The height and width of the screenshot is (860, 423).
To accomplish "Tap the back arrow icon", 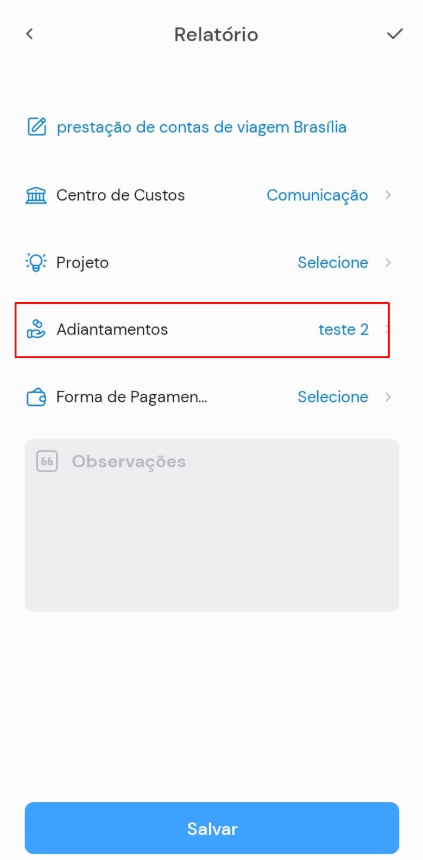I will pos(30,34).
